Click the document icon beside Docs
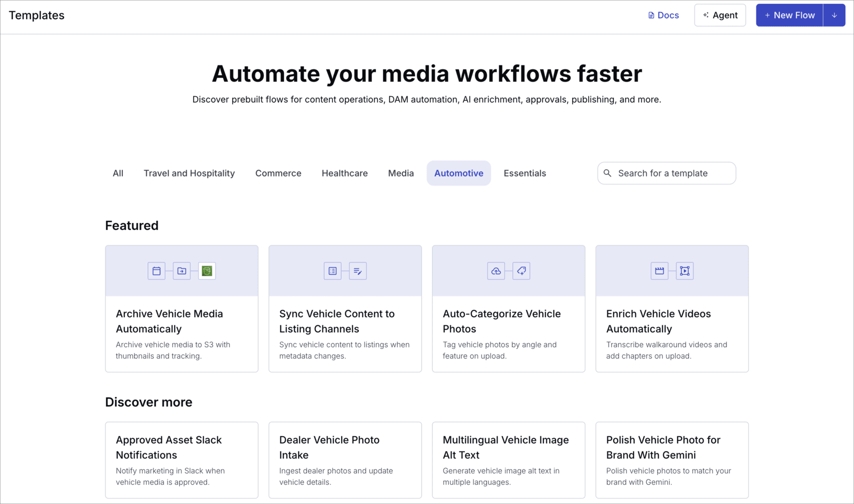The width and height of the screenshot is (854, 504). [651, 15]
